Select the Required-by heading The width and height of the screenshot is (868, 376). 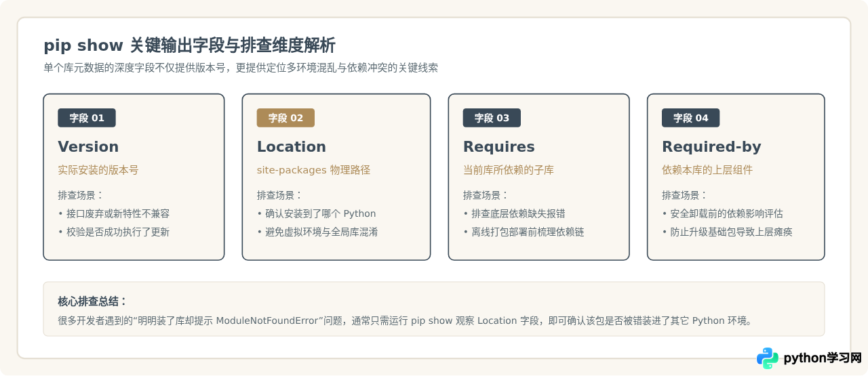click(711, 147)
